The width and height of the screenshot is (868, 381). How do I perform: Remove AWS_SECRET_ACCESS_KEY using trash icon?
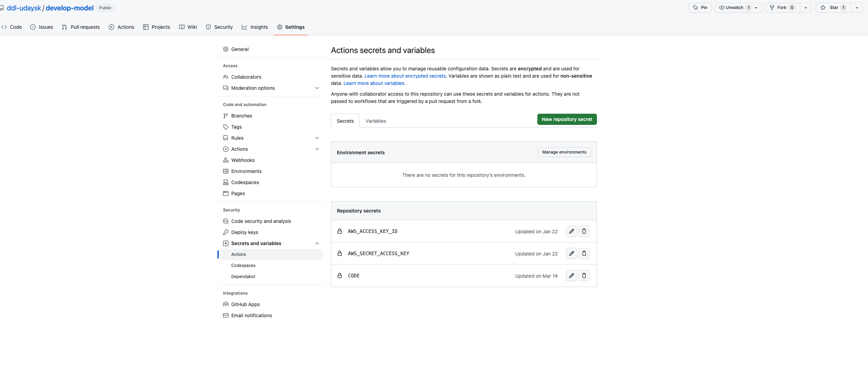pos(584,253)
